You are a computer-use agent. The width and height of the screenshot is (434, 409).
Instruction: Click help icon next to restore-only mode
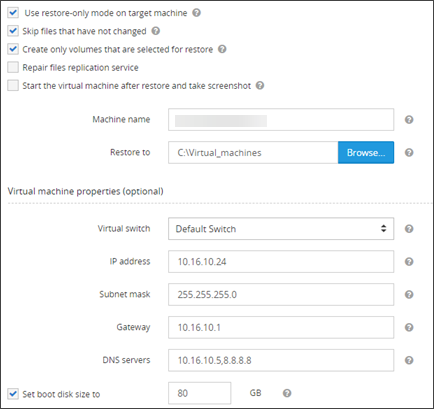click(197, 13)
